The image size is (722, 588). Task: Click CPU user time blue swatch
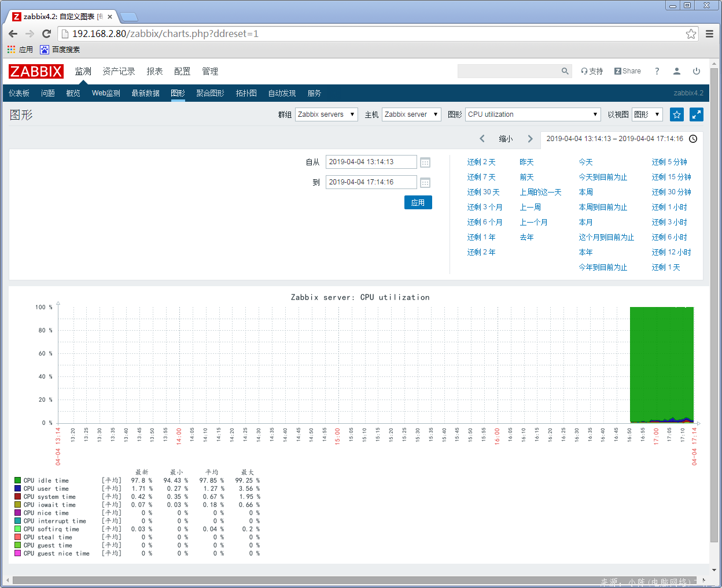[x=17, y=489]
